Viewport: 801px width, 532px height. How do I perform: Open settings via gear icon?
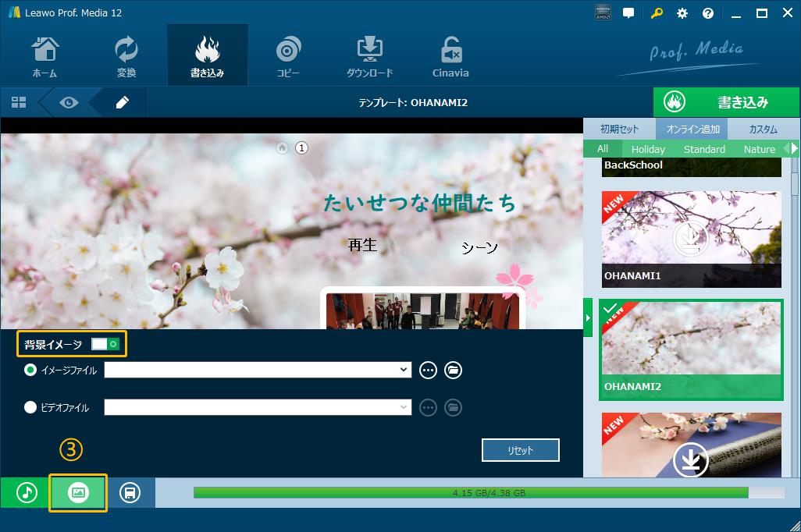[682, 13]
